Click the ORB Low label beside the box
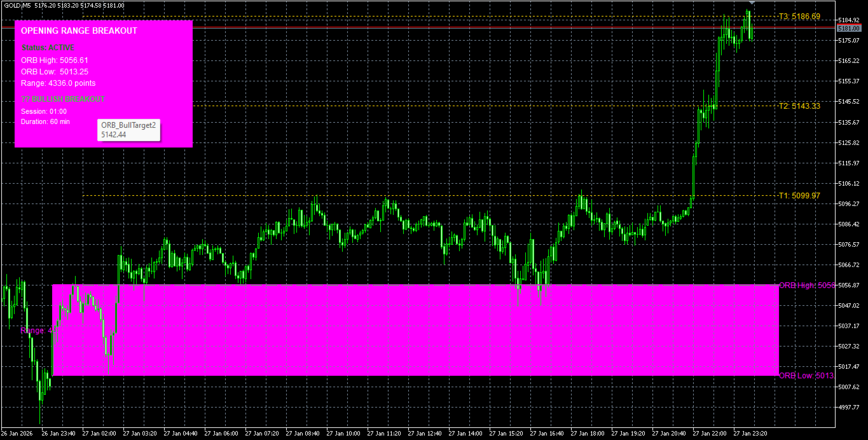 point(806,376)
